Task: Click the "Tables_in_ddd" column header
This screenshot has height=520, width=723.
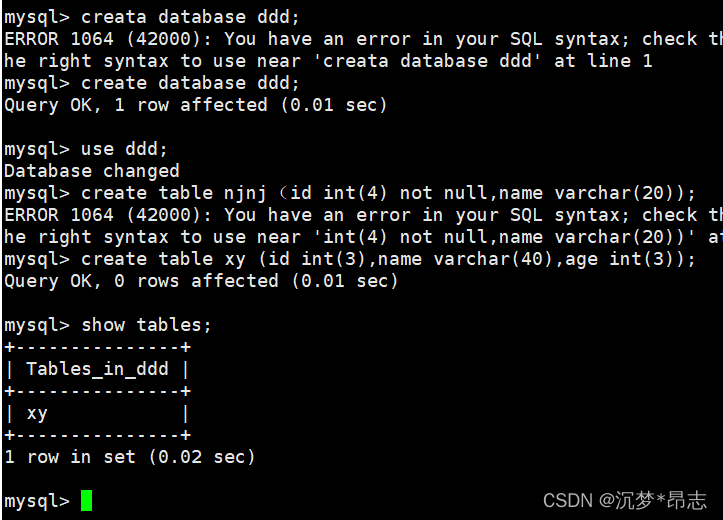Action: tap(97, 369)
